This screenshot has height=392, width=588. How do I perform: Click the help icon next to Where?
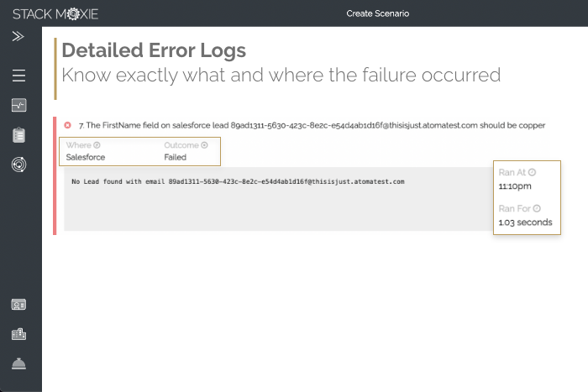(x=97, y=145)
